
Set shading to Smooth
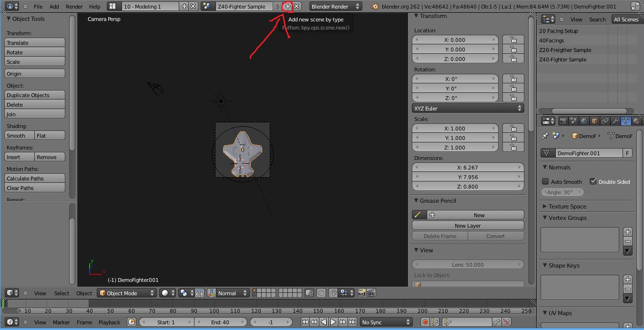[20, 136]
